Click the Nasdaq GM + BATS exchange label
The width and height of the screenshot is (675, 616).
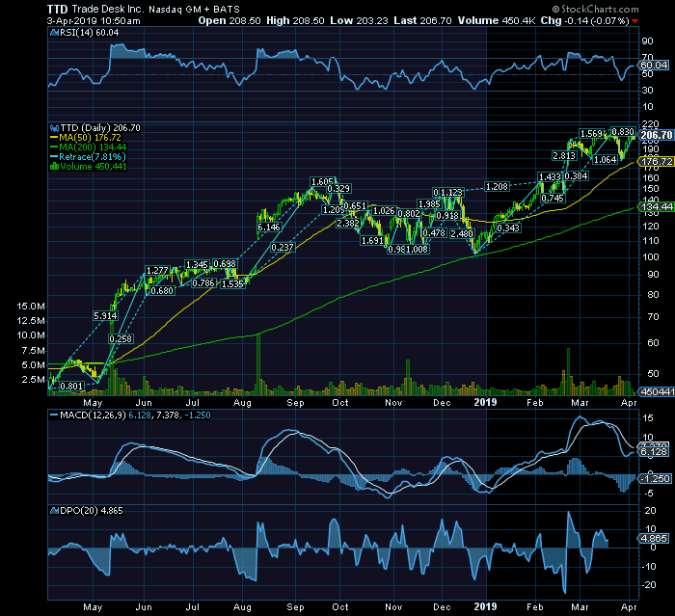coord(194,9)
